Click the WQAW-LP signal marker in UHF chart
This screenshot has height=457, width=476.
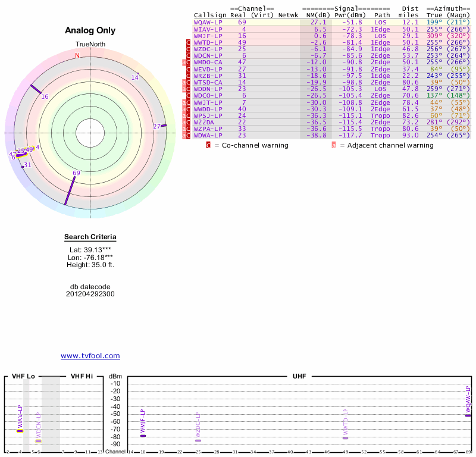tap(468, 415)
